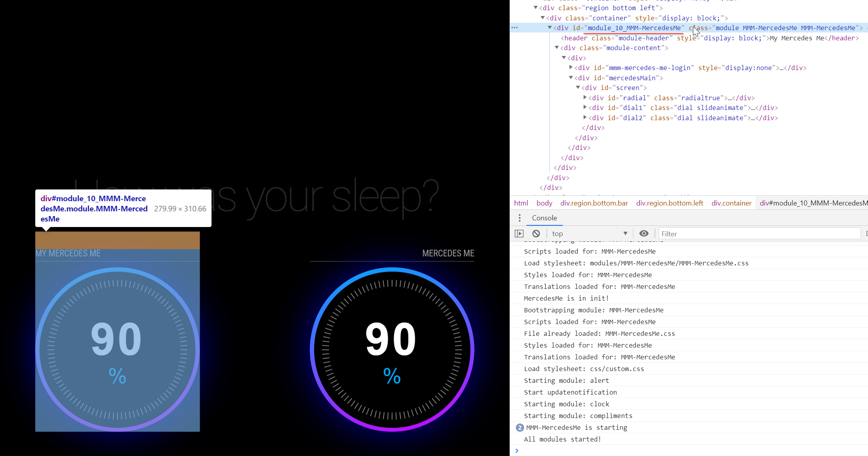Screen dimensions: 868x456
Task: Click div.region.bottom.left breadcrumb
Action: point(669,203)
